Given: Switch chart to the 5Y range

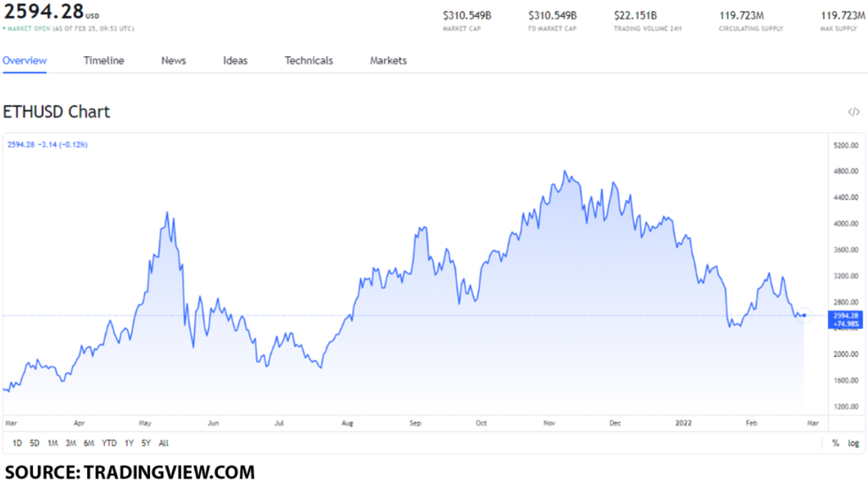Looking at the screenshot, I should [x=146, y=443].
